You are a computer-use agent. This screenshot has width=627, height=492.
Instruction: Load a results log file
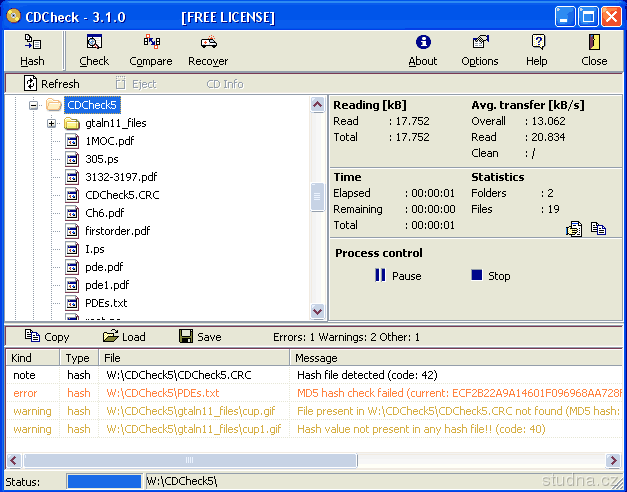coord(124,337)
